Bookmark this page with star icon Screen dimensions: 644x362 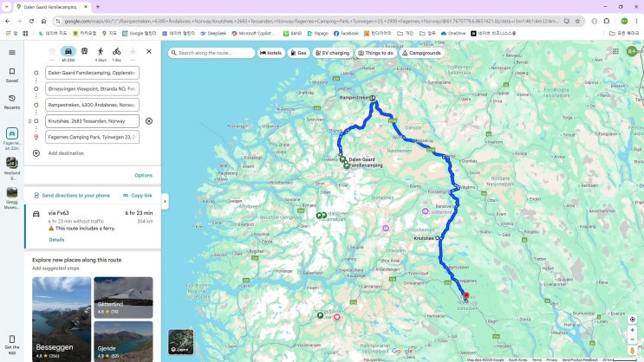[577, 21]
